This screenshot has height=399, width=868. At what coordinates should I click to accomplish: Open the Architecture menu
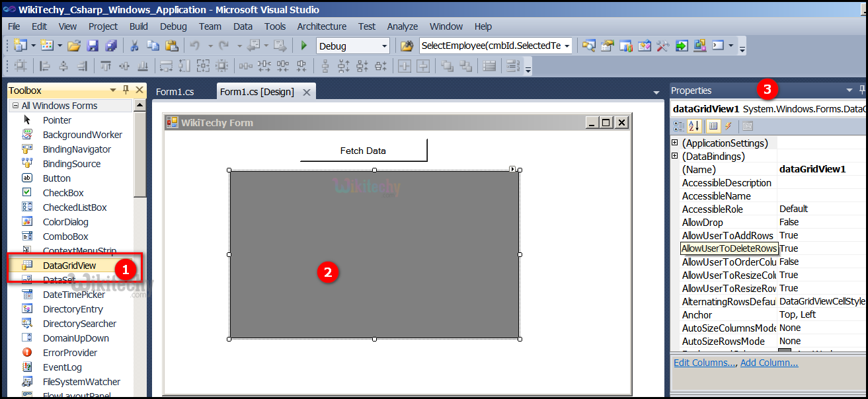pyautogui.click(x=321, y=26)
